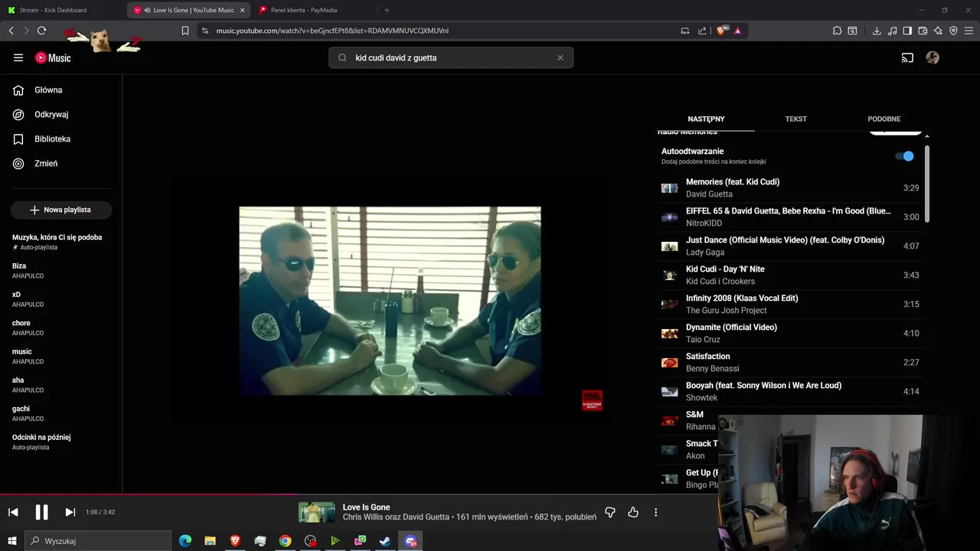Dislike Love Is Gone

point(610,512)
